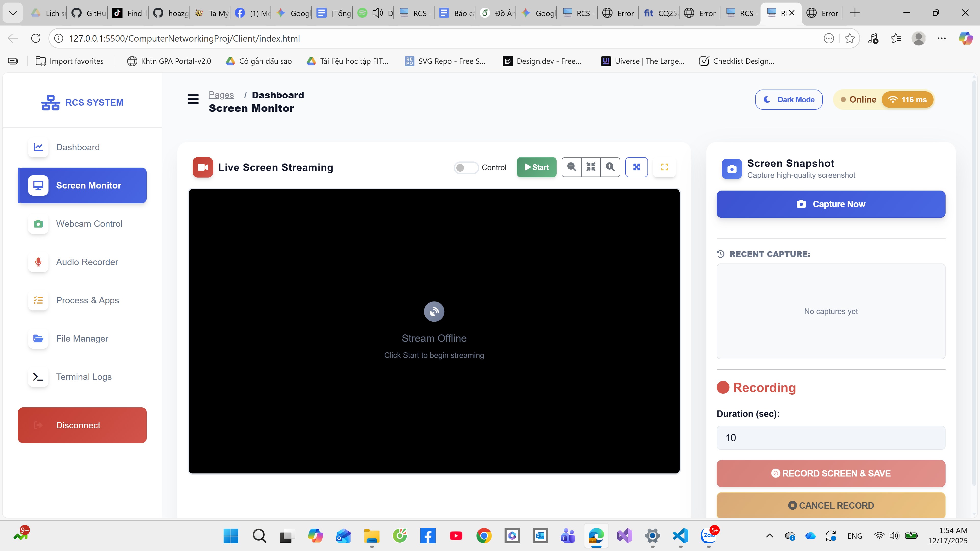Click the fit-to-screen compress icon

point(591,167)
